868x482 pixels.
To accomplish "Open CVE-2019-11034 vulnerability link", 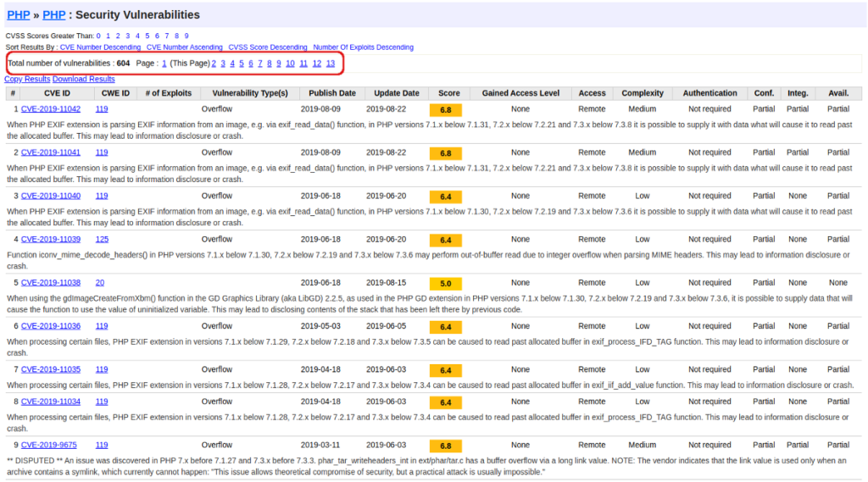I will coord(50,402).
